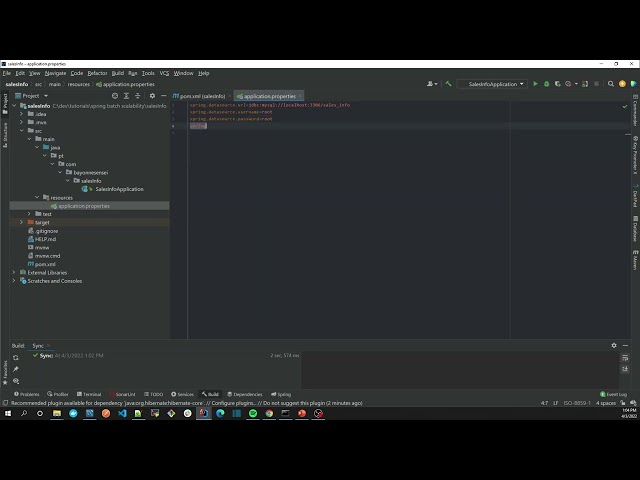This screenshot has height=480, width=640.
Task: Open Visual Studio Code from taskbar
Action: point(122,413)
